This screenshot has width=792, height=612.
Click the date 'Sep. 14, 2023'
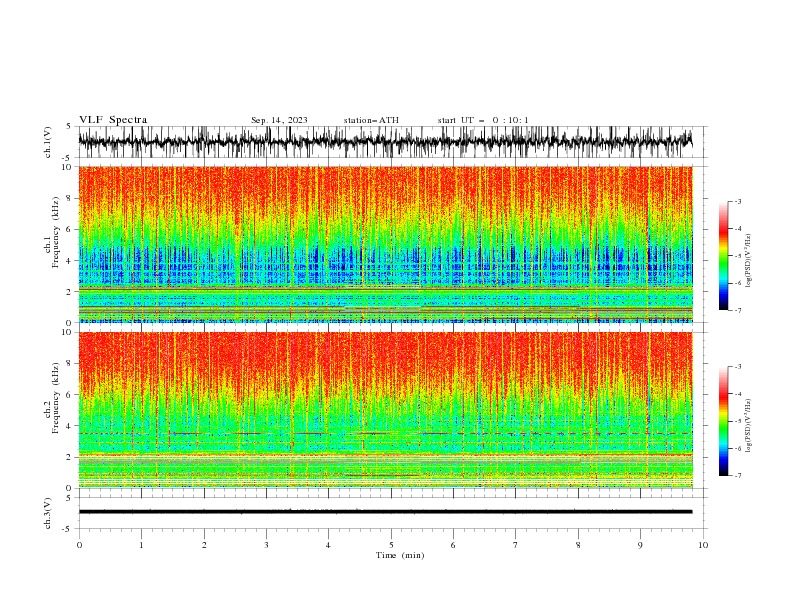279,120
